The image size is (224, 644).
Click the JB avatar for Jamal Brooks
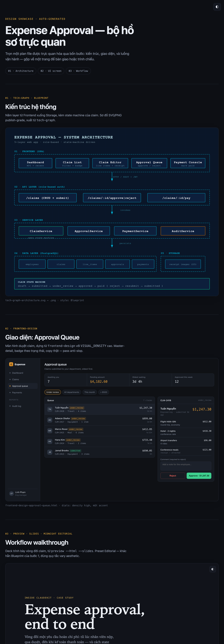[x=50, y=452]
